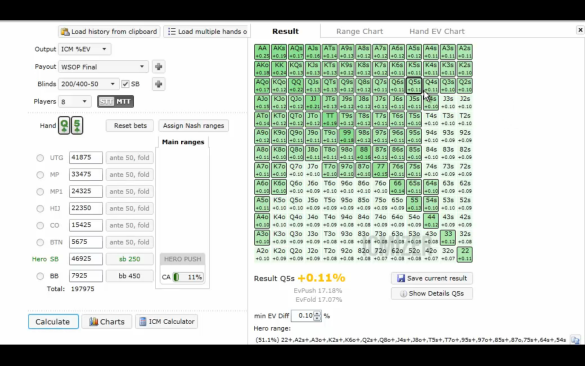
Task: Select the JJ cell in the hand grid
Action: click(313, 103)
